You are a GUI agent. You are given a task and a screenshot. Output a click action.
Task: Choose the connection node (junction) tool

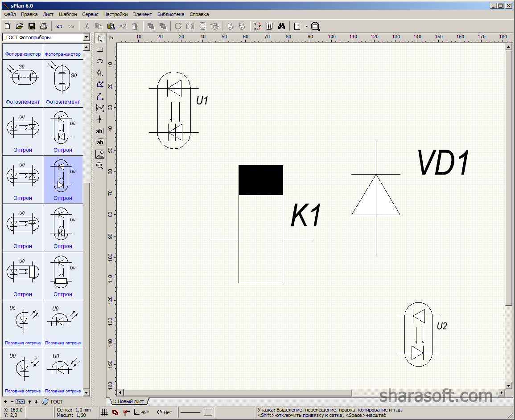pos(100,119)
